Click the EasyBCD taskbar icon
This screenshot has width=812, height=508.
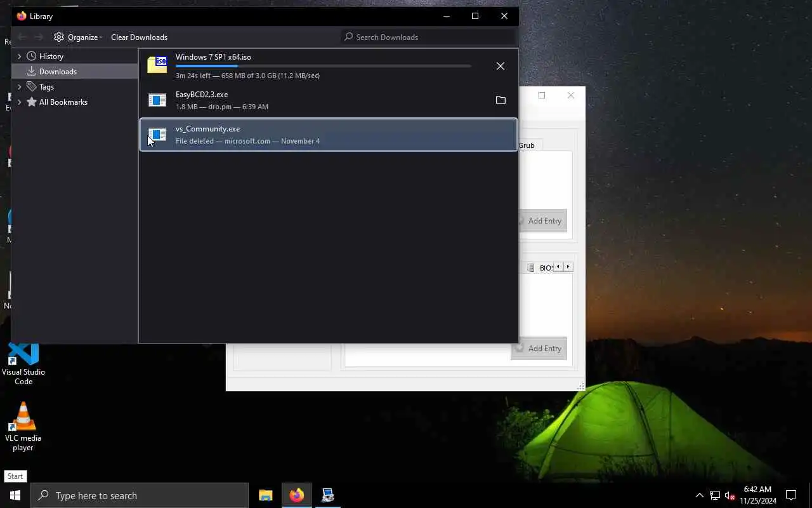pyautogui.click(x=328, y=495)
